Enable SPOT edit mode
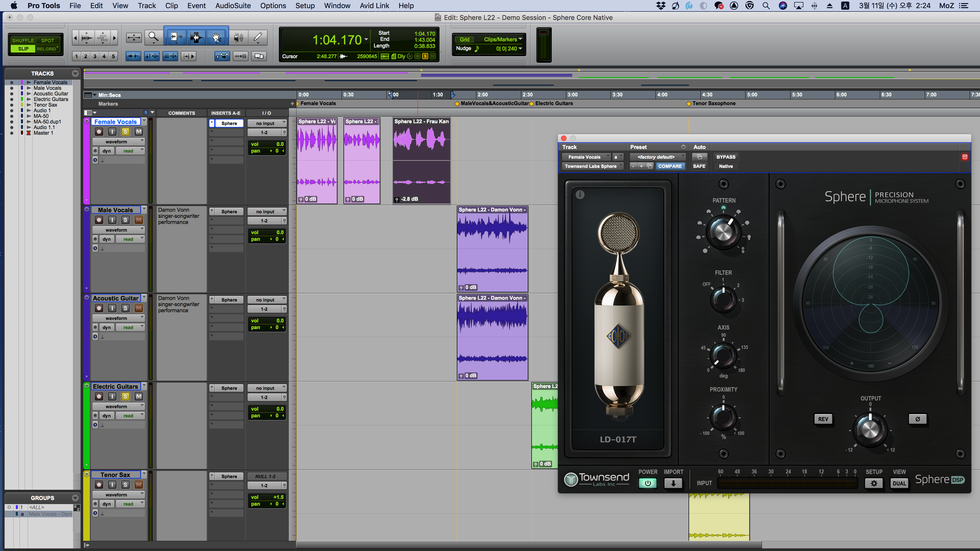This screenshot has width=980, height=551. coord(47,40)
